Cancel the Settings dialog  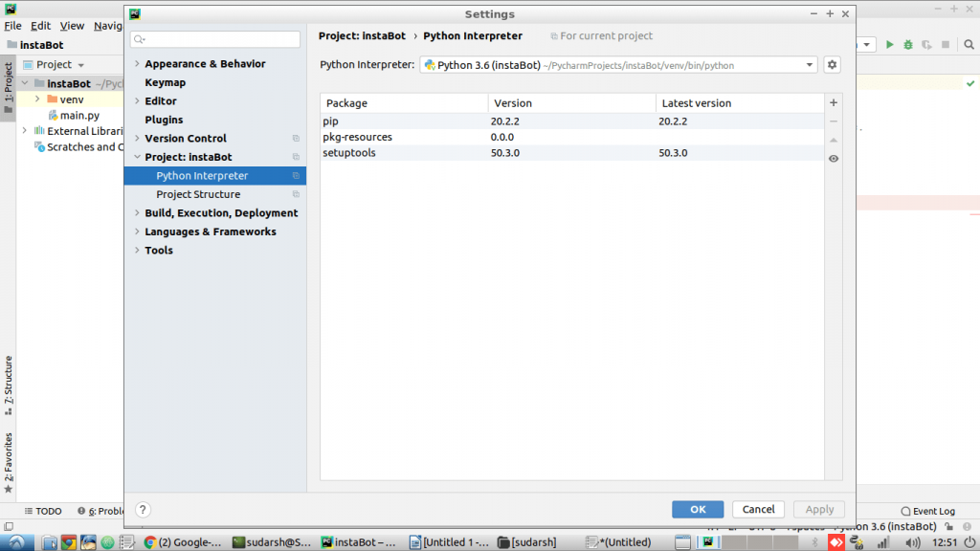tap(758, 509)
